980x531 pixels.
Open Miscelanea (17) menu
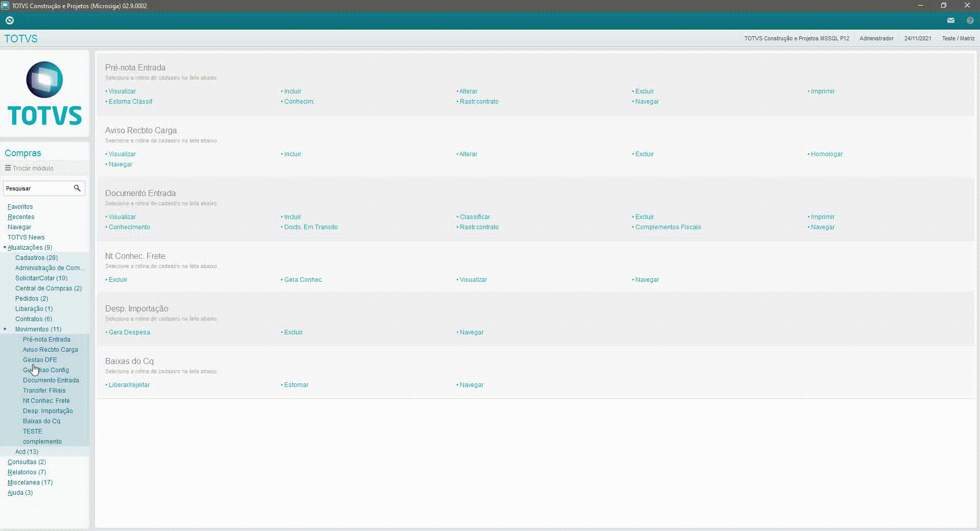pyautogui.click(x=30, y=482)
